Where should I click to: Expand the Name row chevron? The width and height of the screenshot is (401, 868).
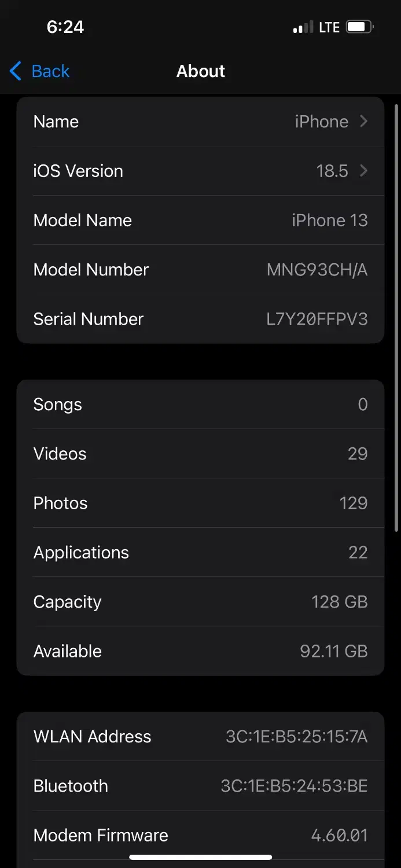click(363, 122)
